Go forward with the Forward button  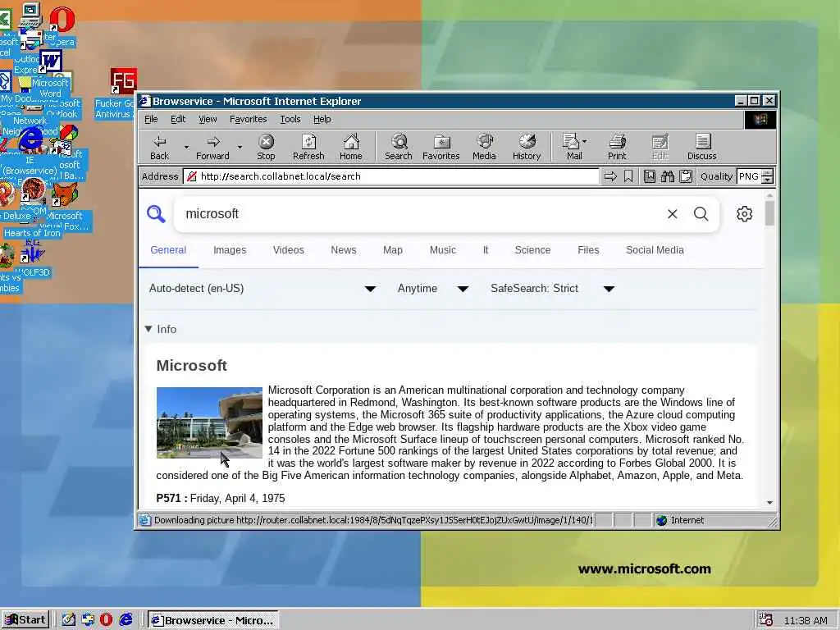(212, 147)
